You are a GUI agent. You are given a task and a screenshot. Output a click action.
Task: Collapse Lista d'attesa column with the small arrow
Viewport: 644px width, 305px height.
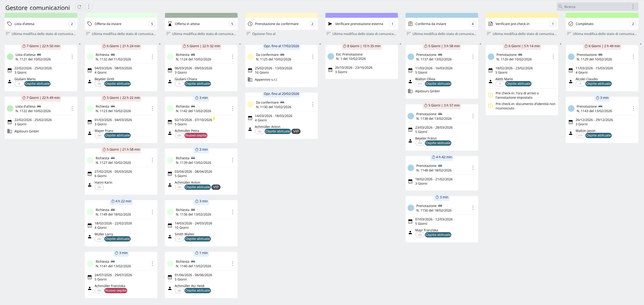[80, 44]
